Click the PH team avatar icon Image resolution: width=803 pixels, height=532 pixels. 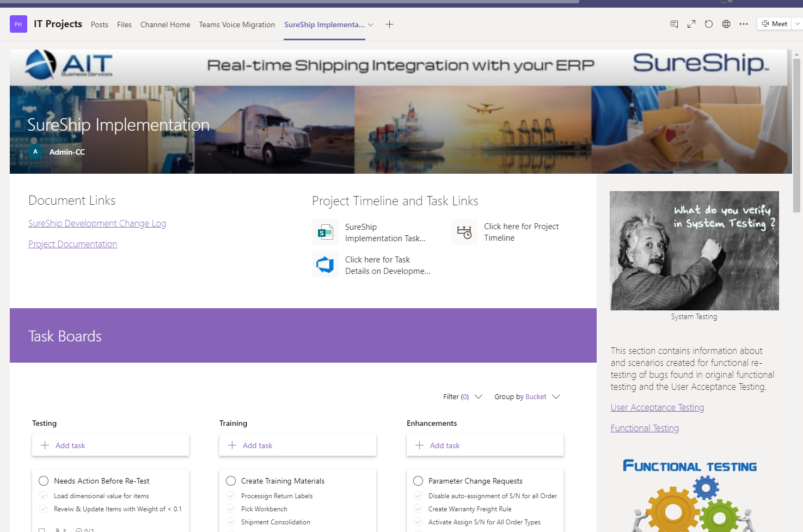point(19,24)
